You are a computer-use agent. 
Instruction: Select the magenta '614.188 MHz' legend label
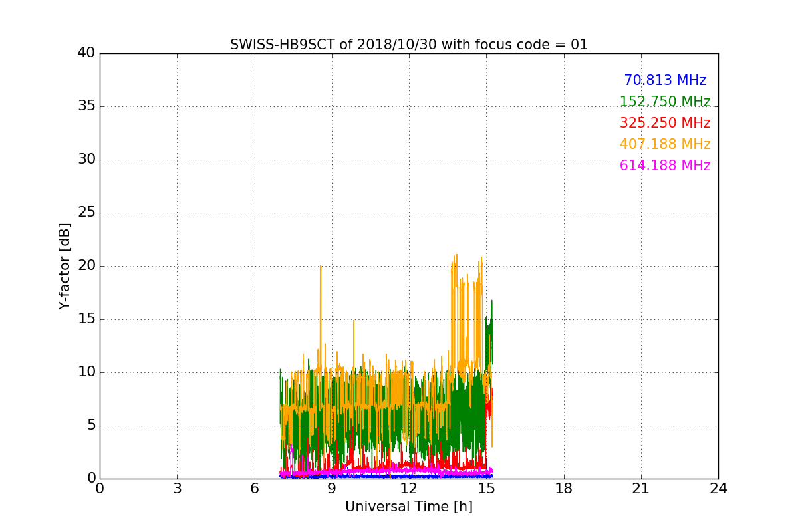click(x=665, y=166)
